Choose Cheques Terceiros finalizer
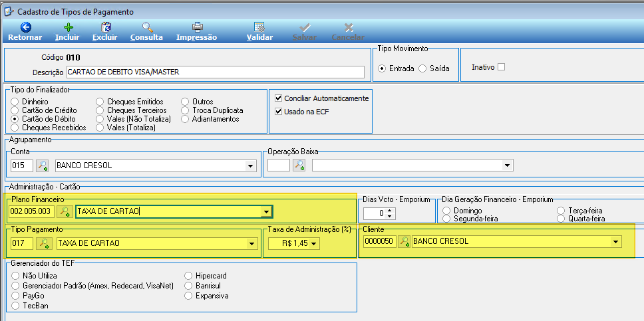The image size is (644, 321). (100, 110)
